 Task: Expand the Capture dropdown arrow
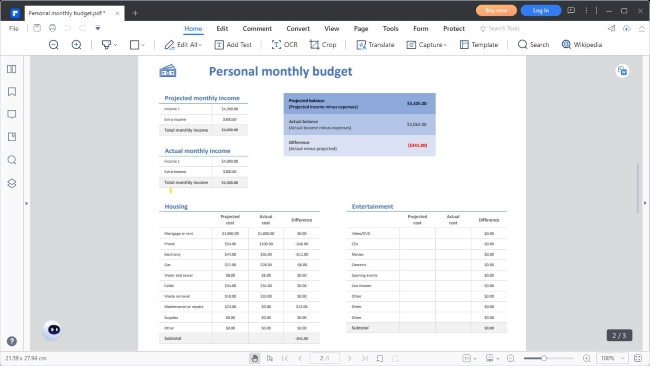(x=446, y=45)
